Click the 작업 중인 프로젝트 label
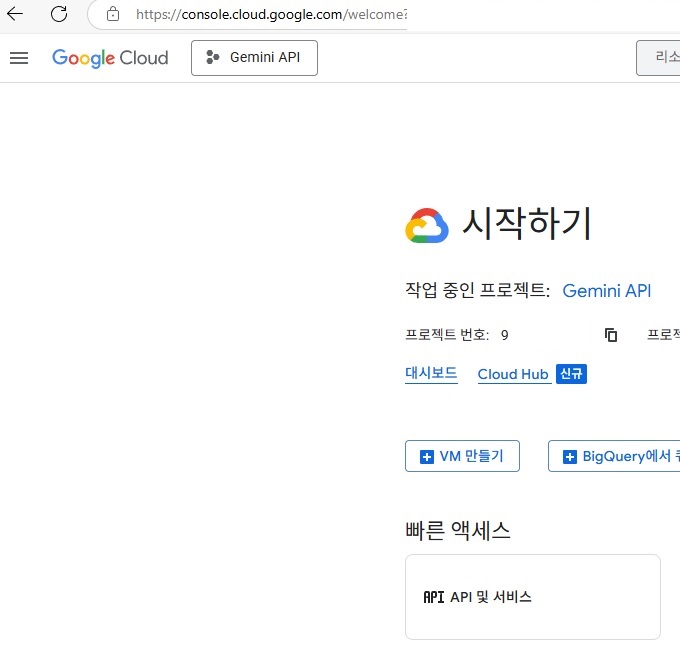Screen dimensions: 680x653 pos(477,290)
